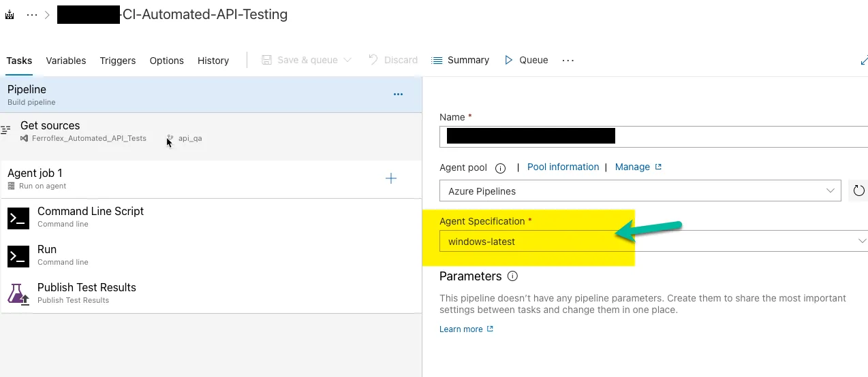Click the pipeline Name input field
Viewport: 868px width, 377px height.
point(653,136)
